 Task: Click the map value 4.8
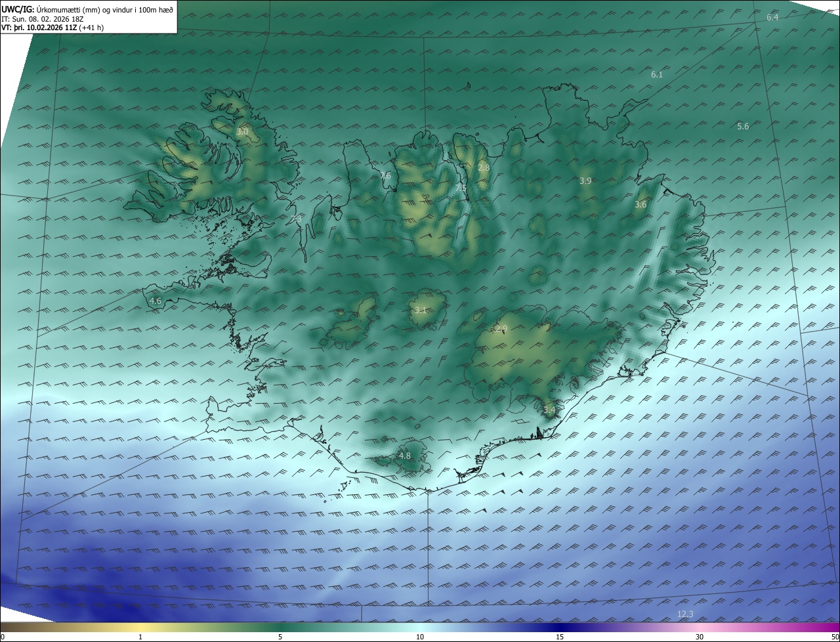pos(405,456)
